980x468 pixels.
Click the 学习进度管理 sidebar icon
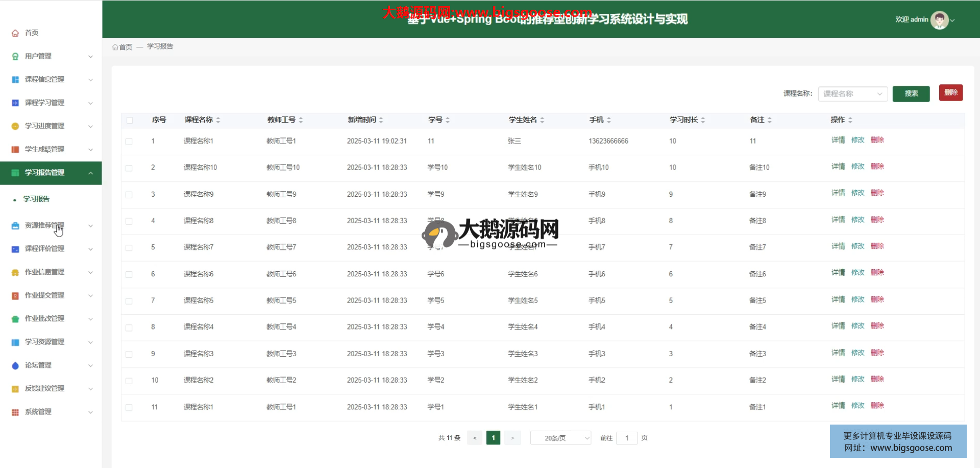tap(15, 126)
